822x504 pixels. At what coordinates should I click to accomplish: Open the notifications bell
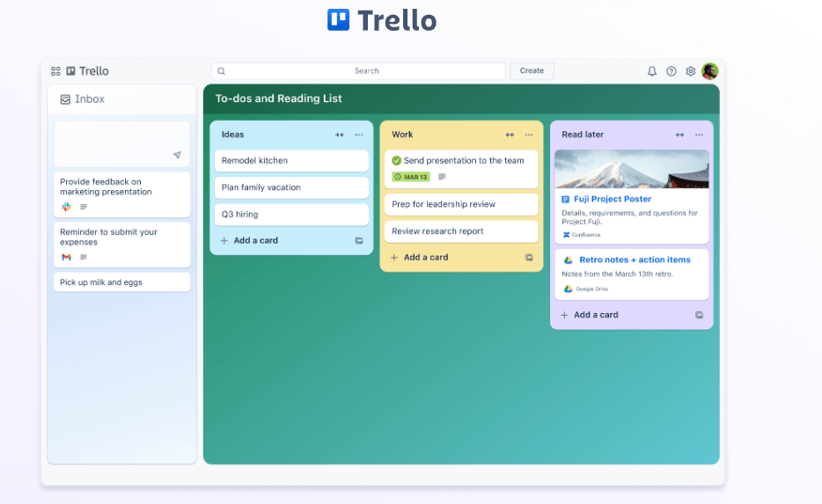click(651, 71)
